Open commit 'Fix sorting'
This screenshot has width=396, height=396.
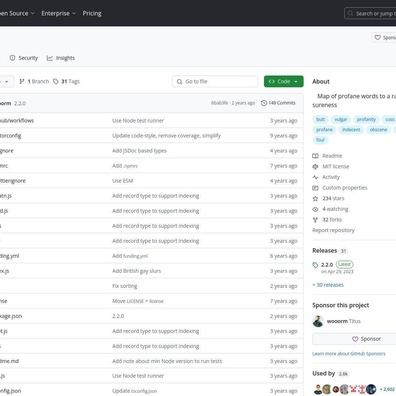click(125, 286)
